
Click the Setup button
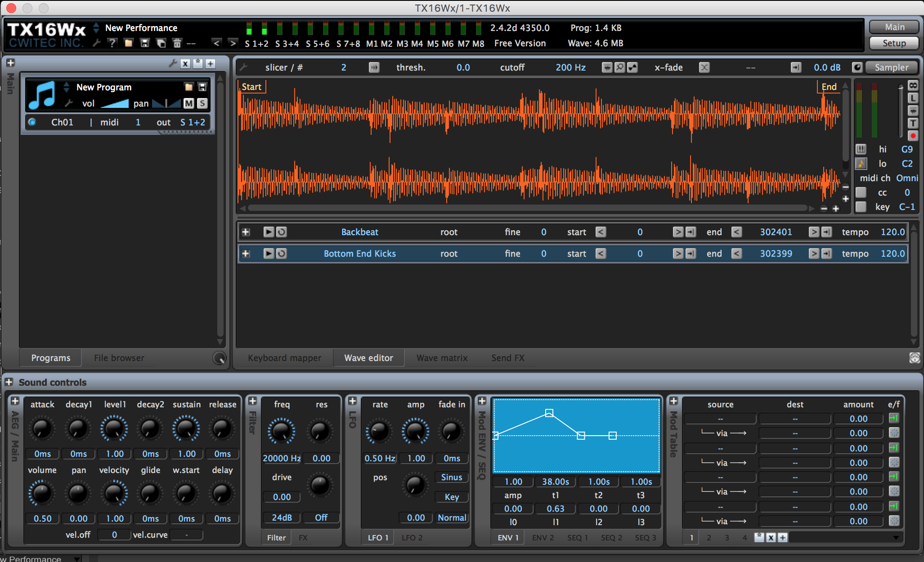click(893, 43)
